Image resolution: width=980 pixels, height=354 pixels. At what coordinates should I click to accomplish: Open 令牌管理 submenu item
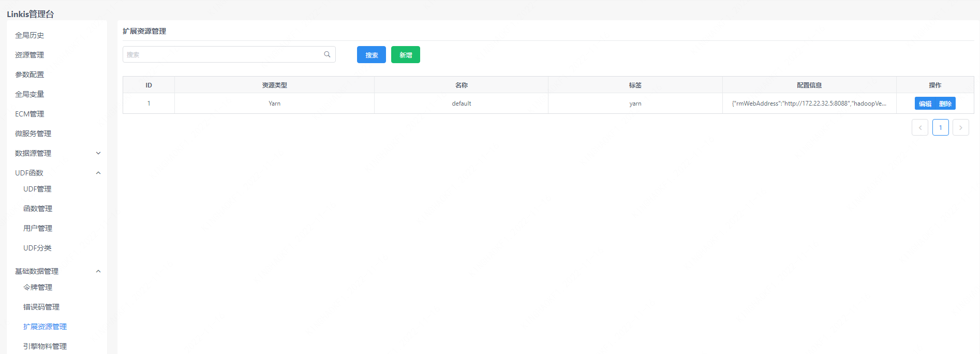point(38,287)
